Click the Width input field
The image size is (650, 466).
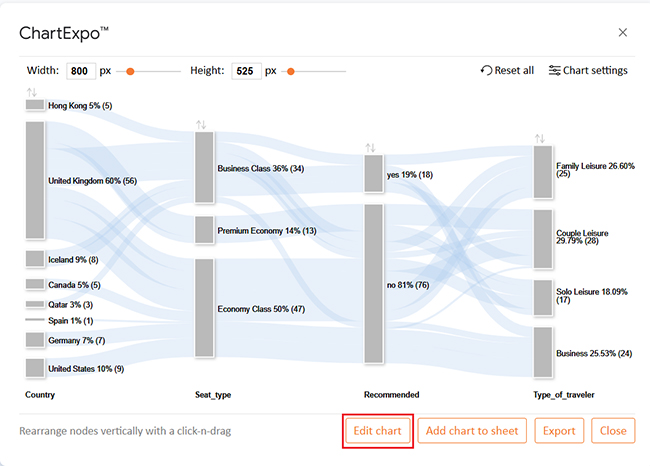pyautogui.click(x=80, y=71)
